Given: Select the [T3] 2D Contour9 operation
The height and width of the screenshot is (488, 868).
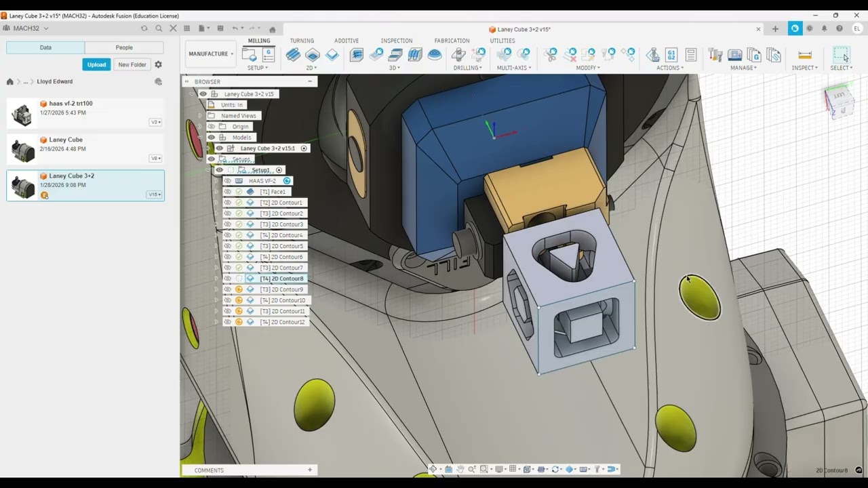Looking at the screenshot, I should click(281, 289).
